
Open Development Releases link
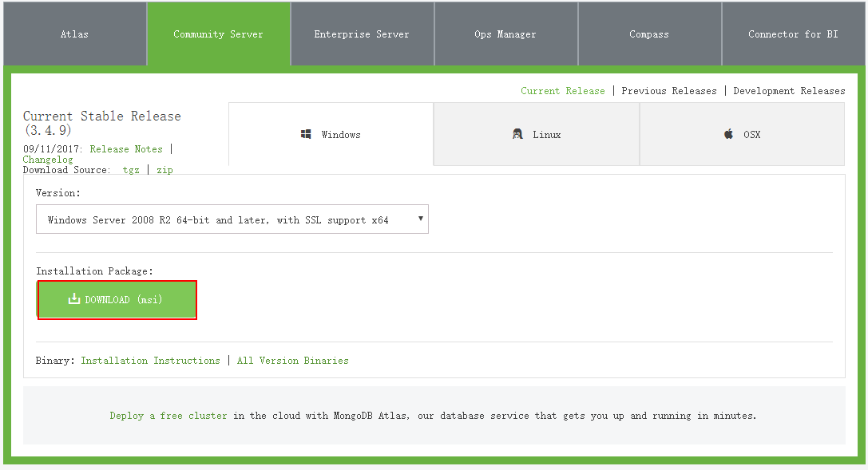tap(789, 91)
